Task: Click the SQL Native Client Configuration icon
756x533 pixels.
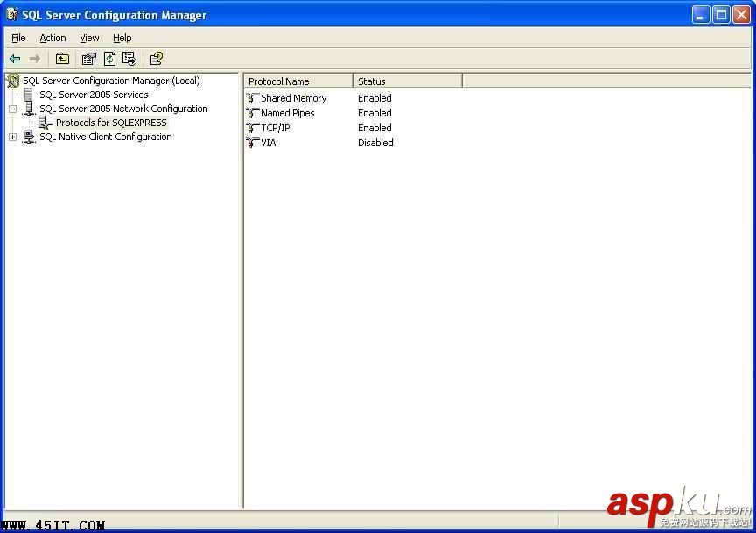Action: point(29,137)
